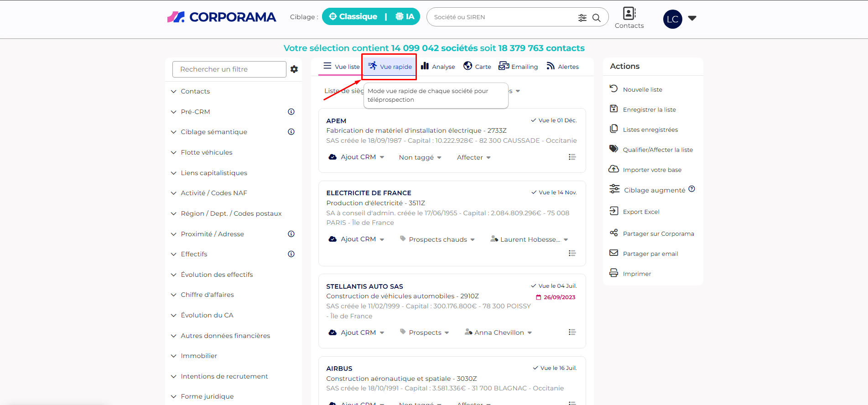The width and height of the screenshot is (868, 405).
Task: Open the Carte tab
Action: (477, 67)
